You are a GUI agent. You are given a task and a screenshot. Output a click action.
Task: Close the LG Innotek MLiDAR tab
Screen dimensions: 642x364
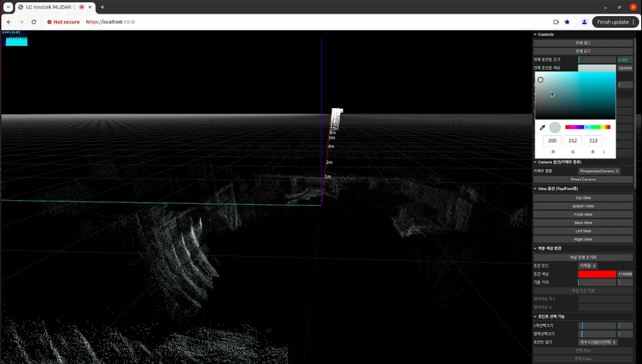point(90,7)
